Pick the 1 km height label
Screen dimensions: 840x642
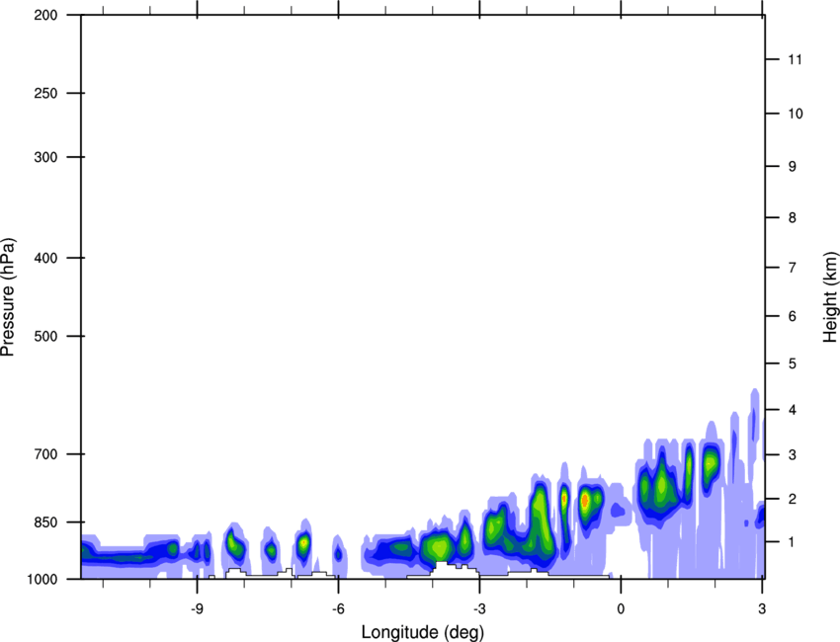click(793, 542)
